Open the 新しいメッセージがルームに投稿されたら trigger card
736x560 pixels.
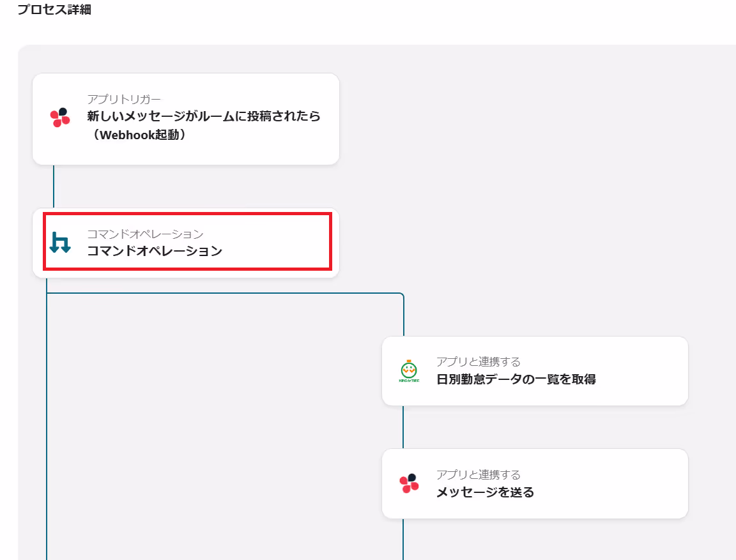point(186,119)
